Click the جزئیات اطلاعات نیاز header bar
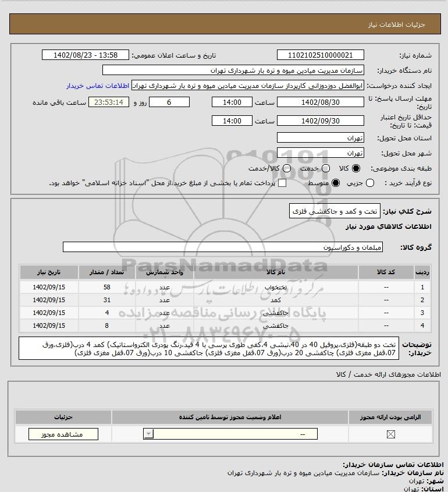Image resolution: width=448 pixels, height=492 pixels. (225, 24)
